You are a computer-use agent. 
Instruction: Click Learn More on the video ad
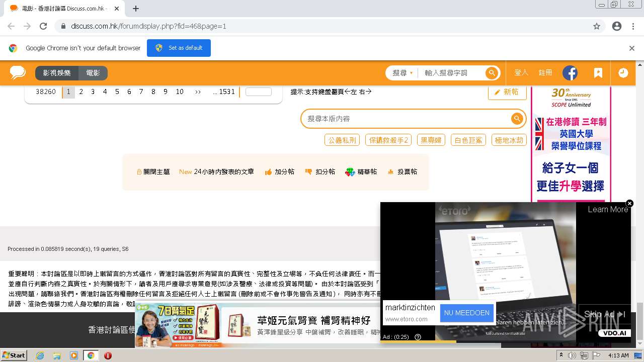point(608,210)
